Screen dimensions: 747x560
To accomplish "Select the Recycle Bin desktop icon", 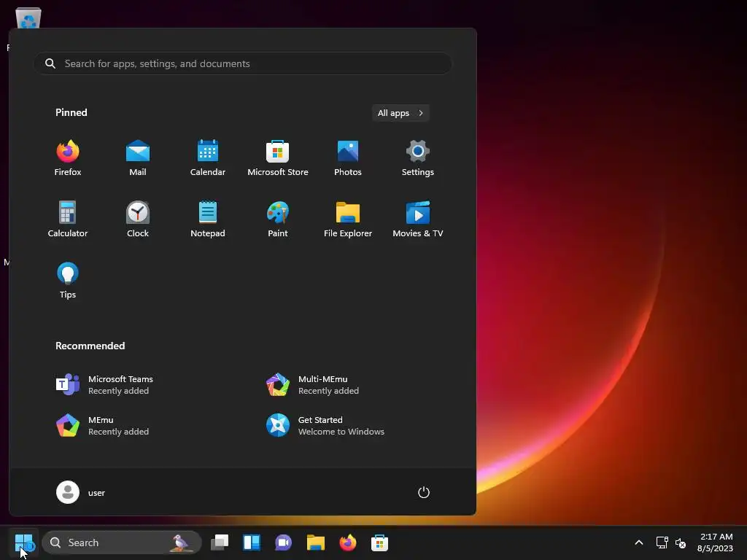I will [28, 19].
